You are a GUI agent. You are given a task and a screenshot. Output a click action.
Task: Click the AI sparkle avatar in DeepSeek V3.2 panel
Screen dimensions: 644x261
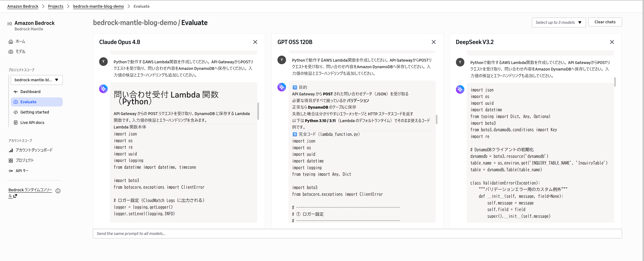tap(460, 89)
